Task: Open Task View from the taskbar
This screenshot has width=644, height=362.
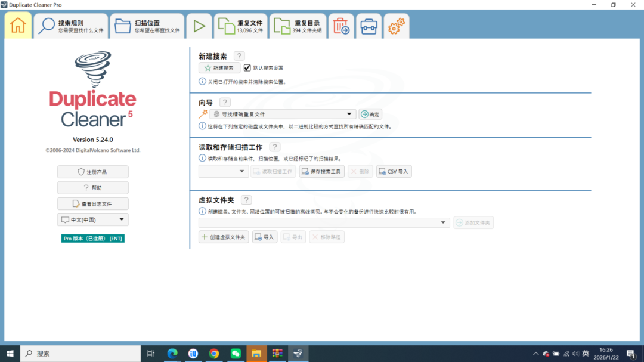Action: point(151,354)
